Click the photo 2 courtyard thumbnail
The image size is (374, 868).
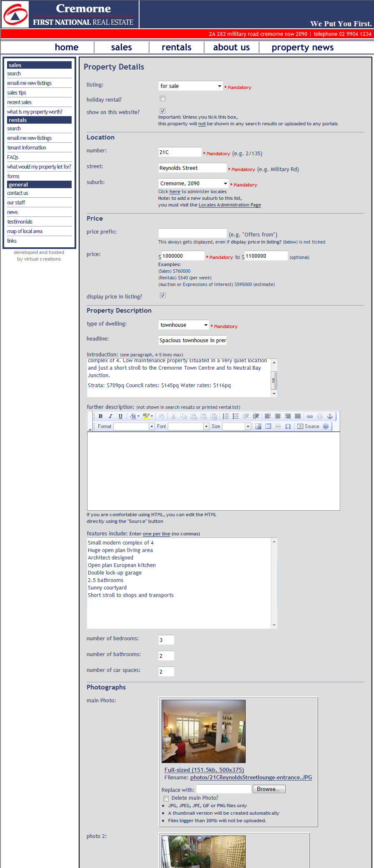coord(204,851)
